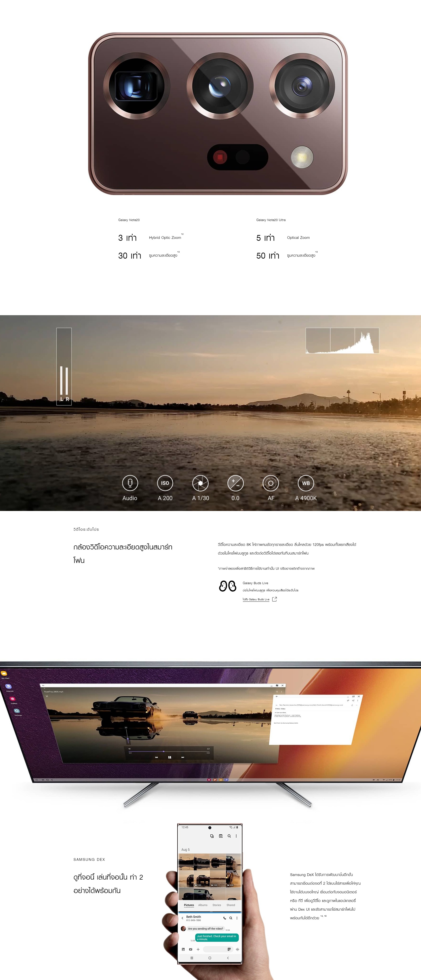This screenshot has width=421, height=980.
Task: Open My Files icon on DeX desktop
Action: point(4,673)
